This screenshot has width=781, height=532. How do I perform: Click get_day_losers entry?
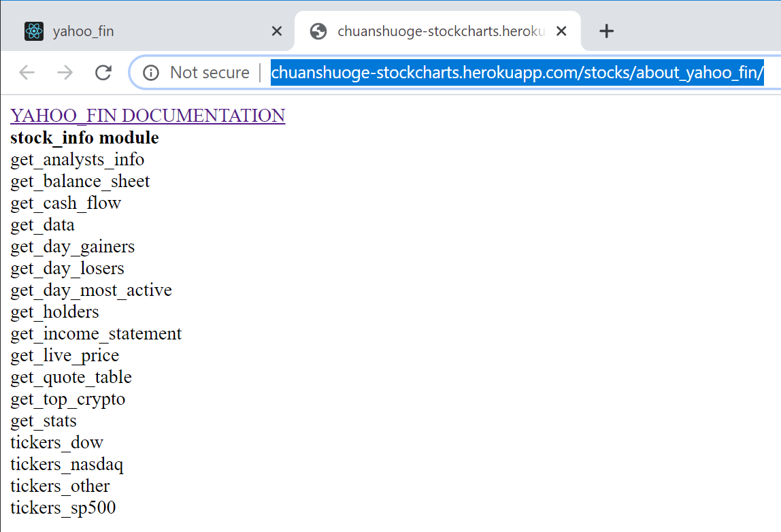[x=67, y=269]
